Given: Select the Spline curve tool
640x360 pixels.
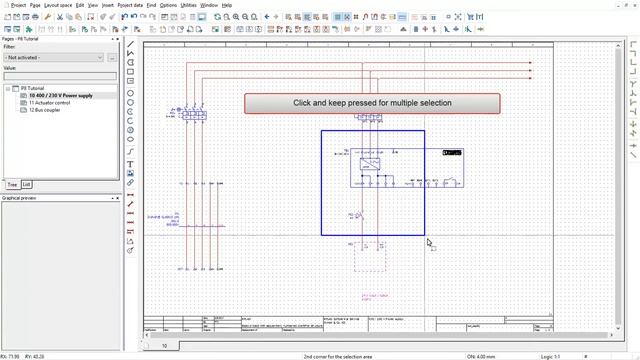Looking at the screenshot, I should click(x=131, y=152).
